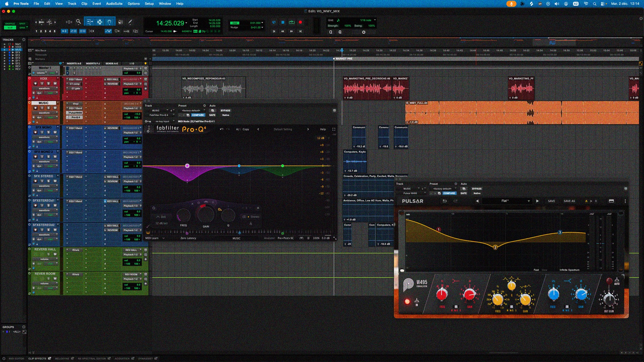Solo the MUSIC track
The height and width of the screenshot is (362, 644).
[48, 108]
